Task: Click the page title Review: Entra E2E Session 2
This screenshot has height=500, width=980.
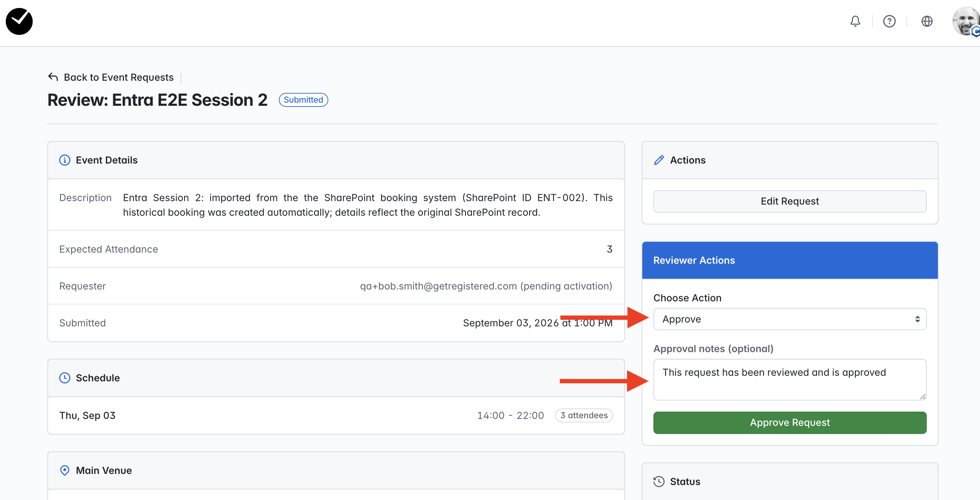Action: (x=157, y=100)
